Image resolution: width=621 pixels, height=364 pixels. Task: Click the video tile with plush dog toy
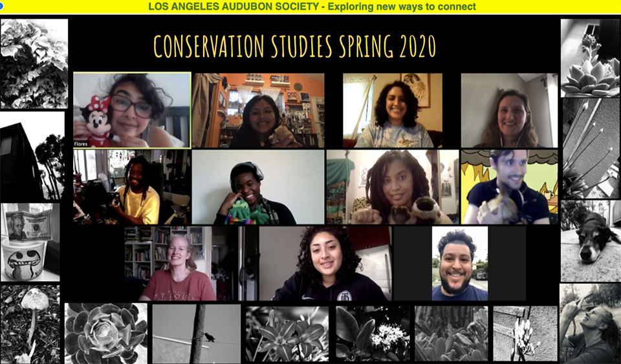click(x=393, y=187)
